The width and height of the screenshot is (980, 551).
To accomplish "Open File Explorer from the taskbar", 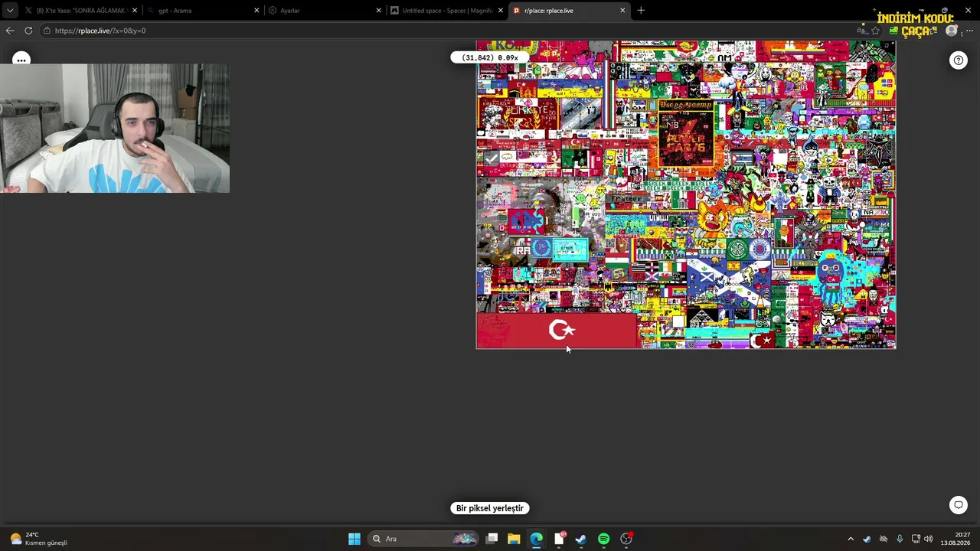I will pyautogui.click(x=514, y=539).
